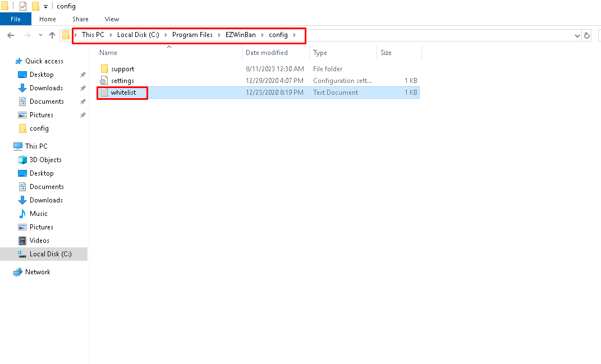The width and height of the screenshot is (601, 364).
Task: Open the File menu
Action: pyautogui.click(x=15, y=19)
